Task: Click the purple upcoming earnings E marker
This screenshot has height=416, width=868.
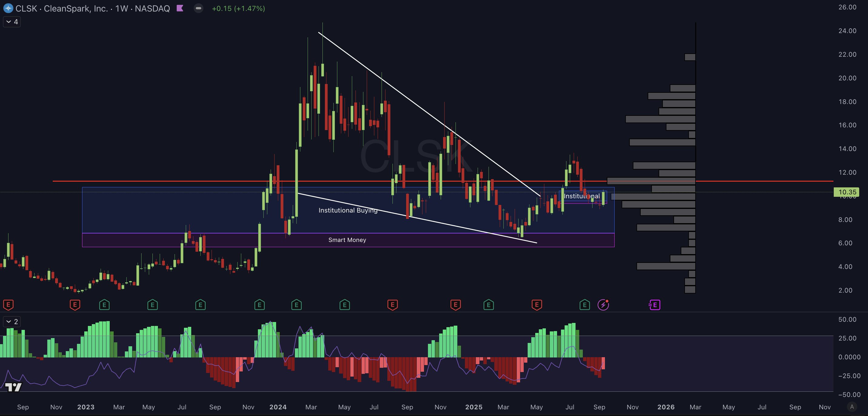Action: tap(654, 305)
